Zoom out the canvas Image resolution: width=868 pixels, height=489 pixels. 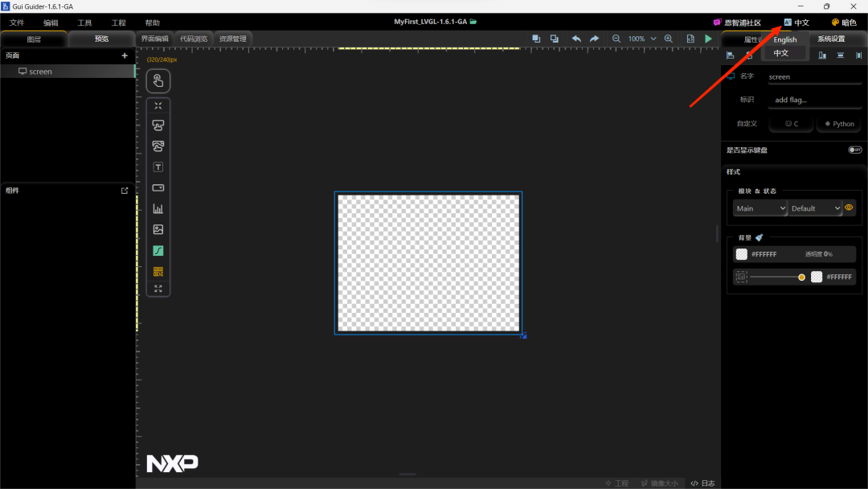click(x=616, y=39)
